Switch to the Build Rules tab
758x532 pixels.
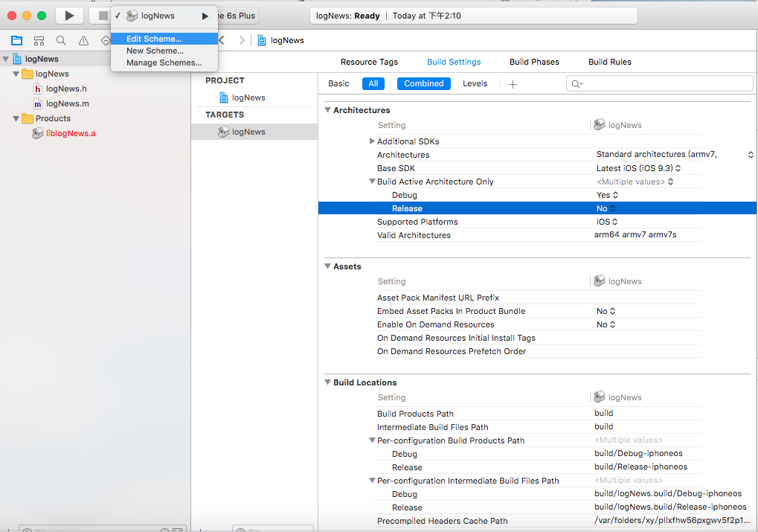(x=609, y=62)
